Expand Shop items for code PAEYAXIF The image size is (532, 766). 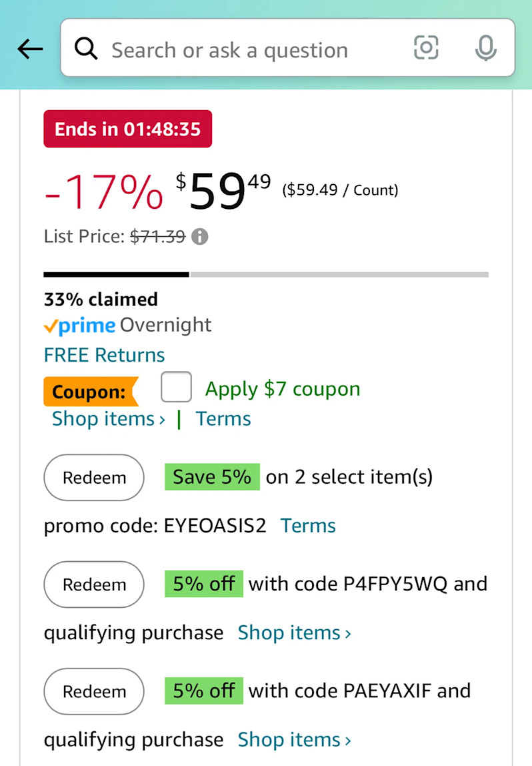pyautogui.click(x=294, y=739)
